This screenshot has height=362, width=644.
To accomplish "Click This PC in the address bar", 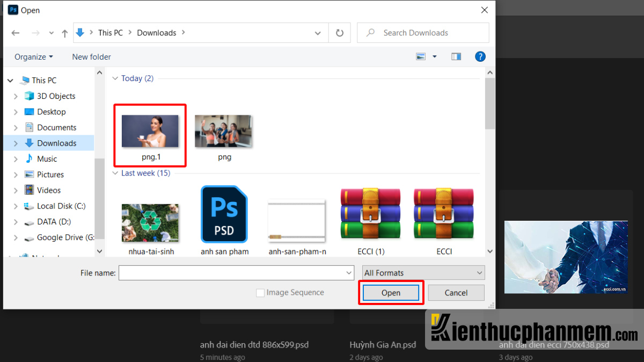I will click(111, 33).
